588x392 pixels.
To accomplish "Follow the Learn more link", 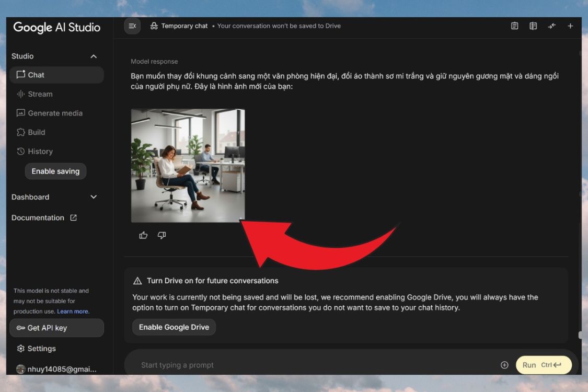I will pos(73,312).
